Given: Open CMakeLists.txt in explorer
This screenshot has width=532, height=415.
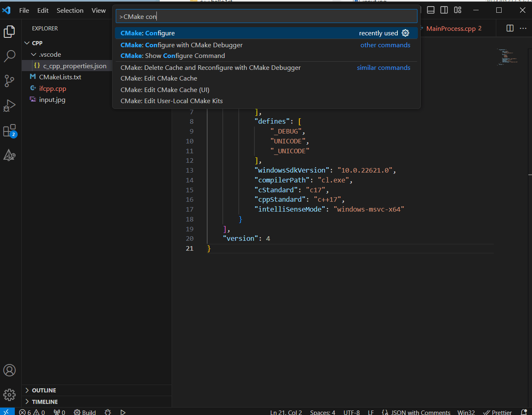Looking at the screenshot, I should (x=60, y=77).
